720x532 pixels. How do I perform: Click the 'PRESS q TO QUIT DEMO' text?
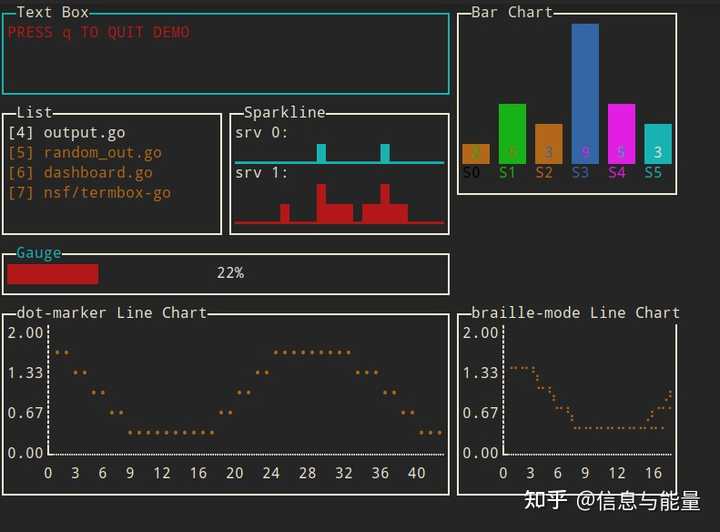tap(99, 32)
